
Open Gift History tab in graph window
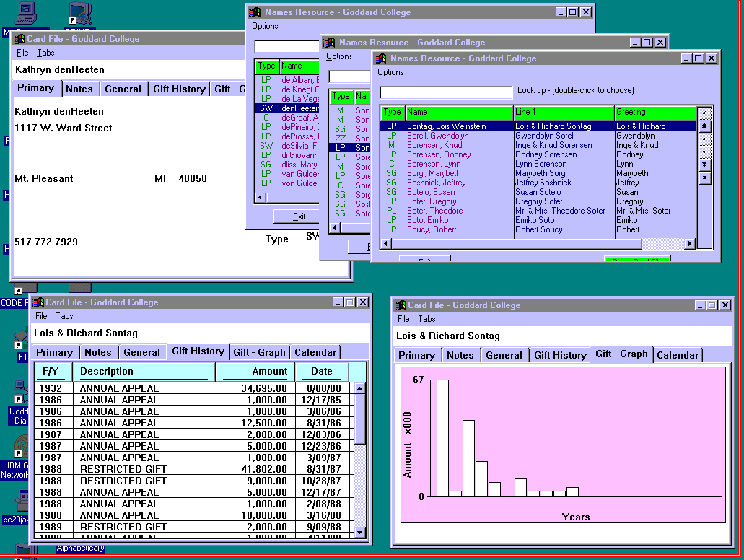561,356
